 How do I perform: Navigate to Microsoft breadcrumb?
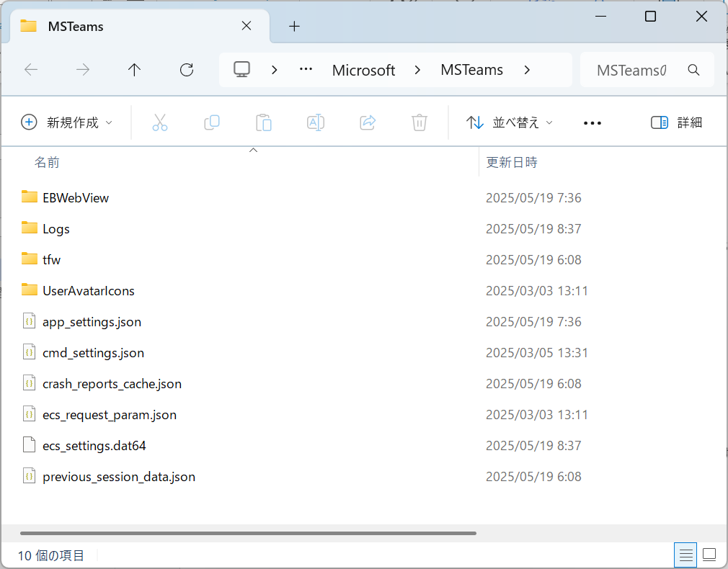pos(363,70)
